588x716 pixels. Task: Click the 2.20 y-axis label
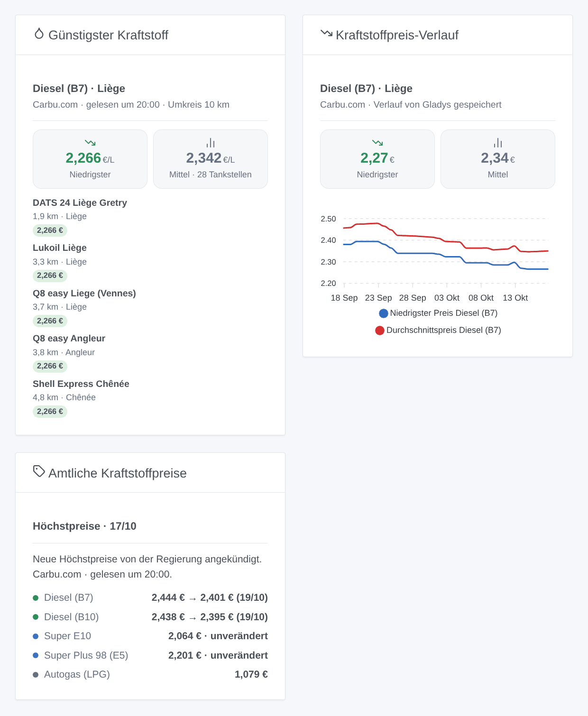coord(328,283)
